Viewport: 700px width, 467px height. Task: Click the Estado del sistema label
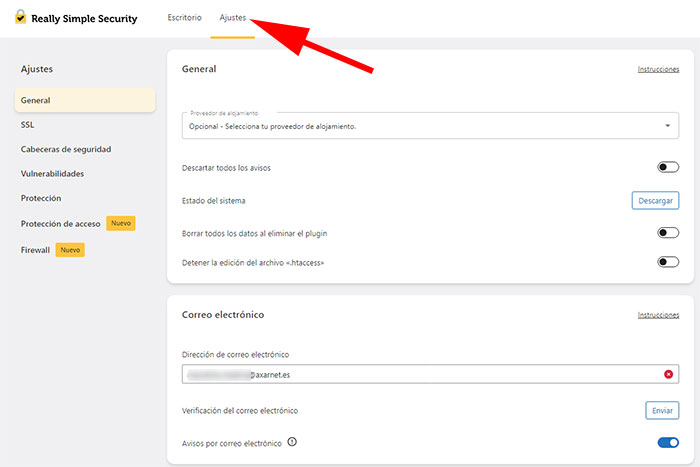(213, 201)
